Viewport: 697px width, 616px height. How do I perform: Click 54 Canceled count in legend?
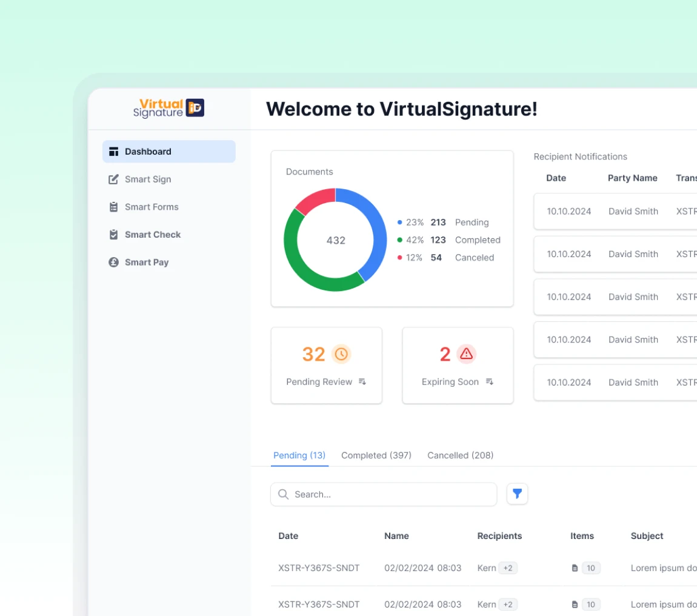436,258
